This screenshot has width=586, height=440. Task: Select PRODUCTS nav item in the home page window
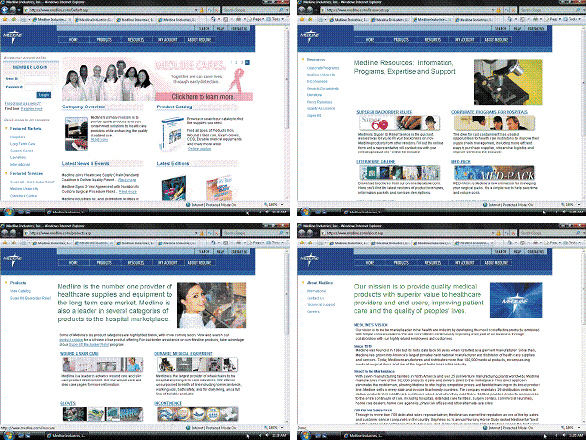tap(104, 40)
